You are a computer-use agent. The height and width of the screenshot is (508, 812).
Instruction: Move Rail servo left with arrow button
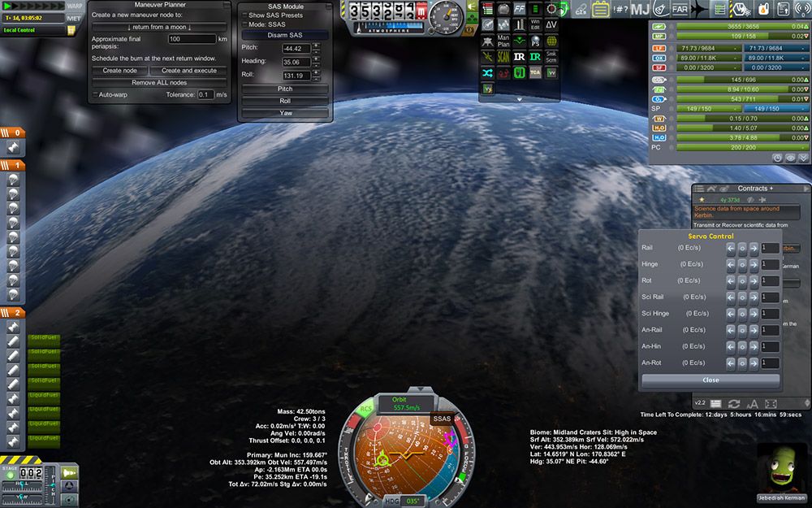[731, 248]
